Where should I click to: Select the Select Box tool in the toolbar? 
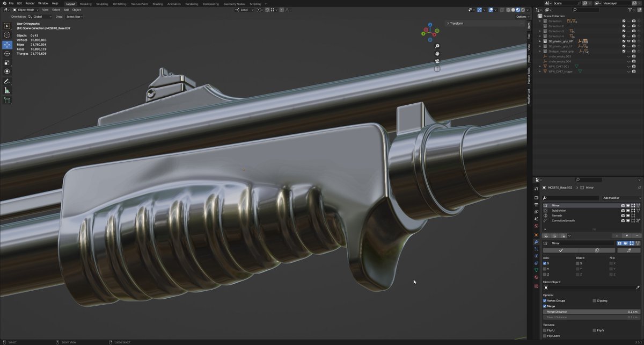point(7,26)
